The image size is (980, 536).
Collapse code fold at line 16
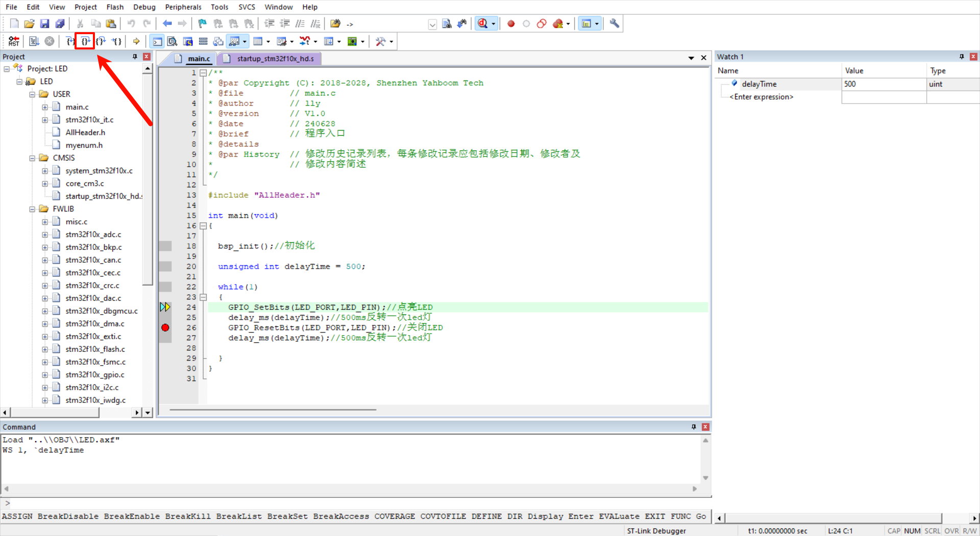(x=203, y=225)
